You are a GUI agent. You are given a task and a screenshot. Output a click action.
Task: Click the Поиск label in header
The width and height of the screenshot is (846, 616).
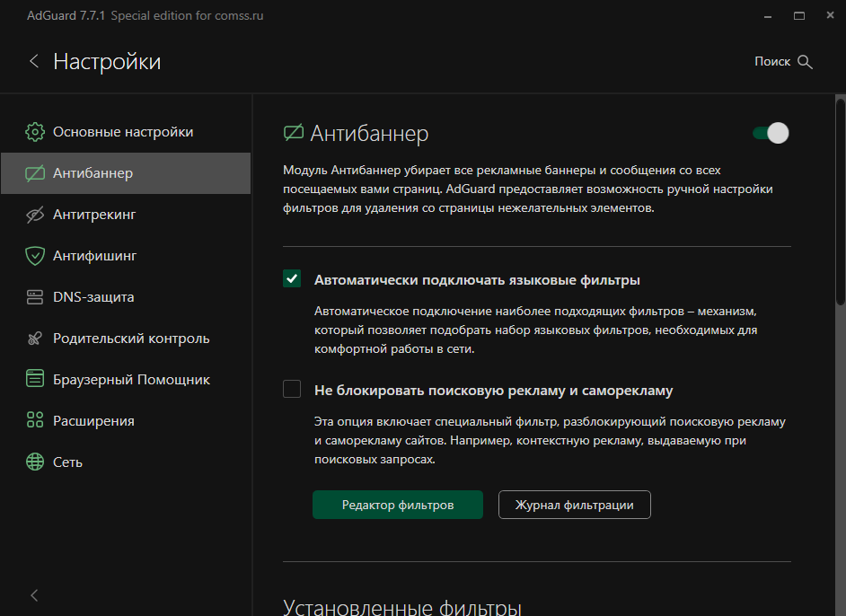click(772, 61)
